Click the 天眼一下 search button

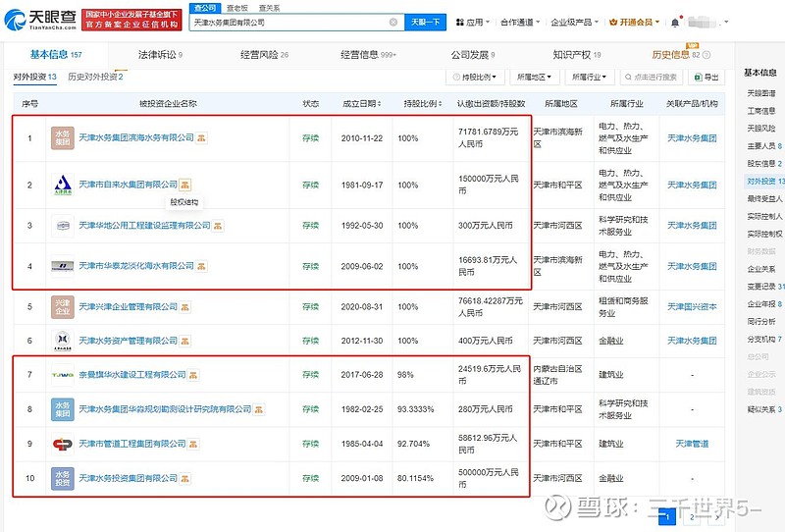point(425,22)
